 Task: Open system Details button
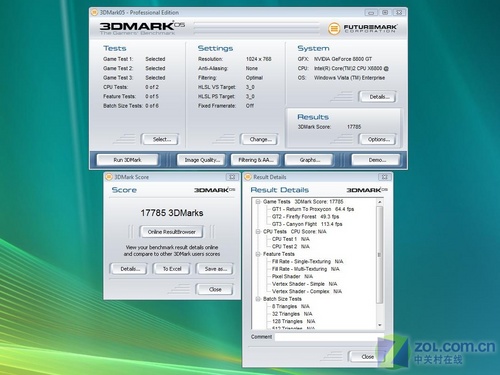click(x=378, y=97)
